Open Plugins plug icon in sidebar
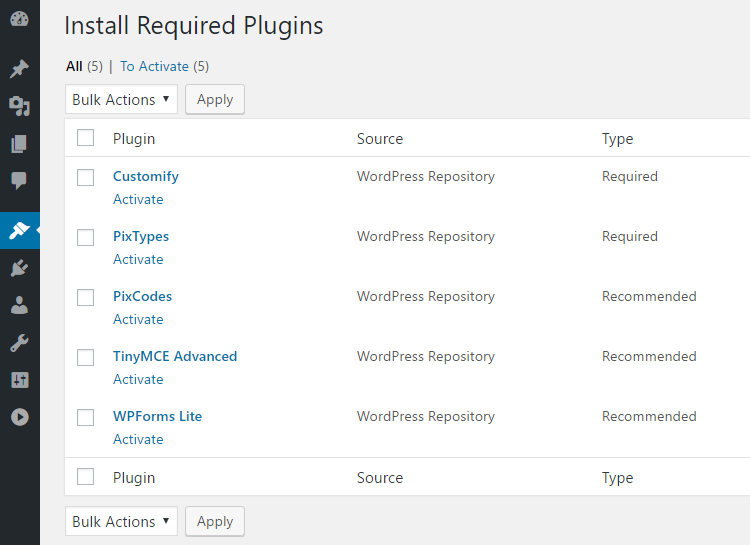Viewport: 750px width, 545px height. click(x=19, y=268)
